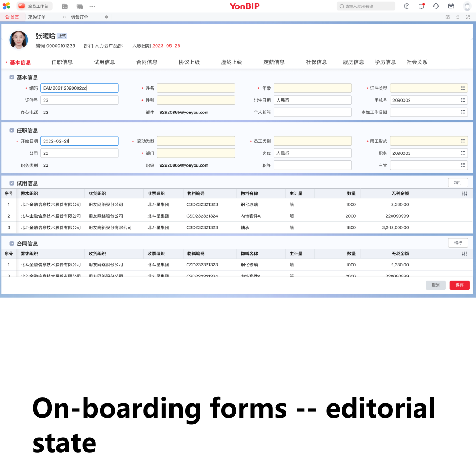Click the fullscreen expand icon in tab bar

point(468,17)
